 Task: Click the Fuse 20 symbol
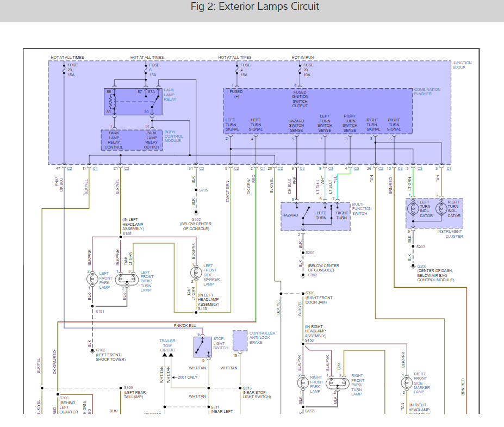tap(300, 70)
